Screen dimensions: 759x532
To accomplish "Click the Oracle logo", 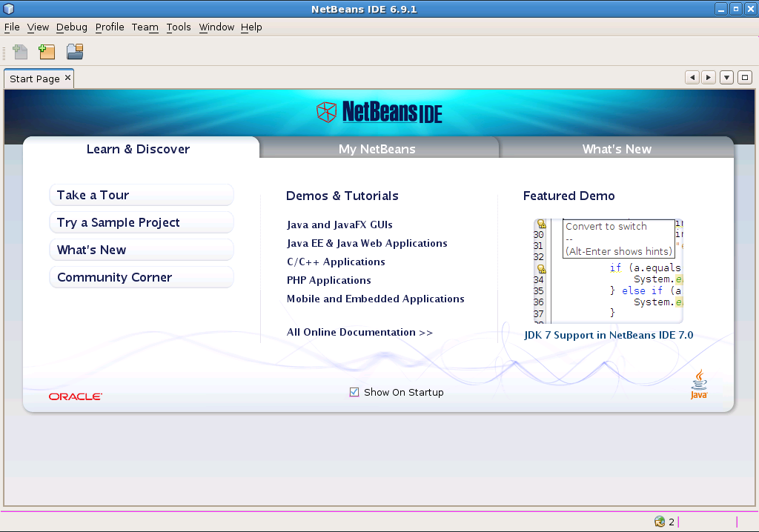I will 76,396.
